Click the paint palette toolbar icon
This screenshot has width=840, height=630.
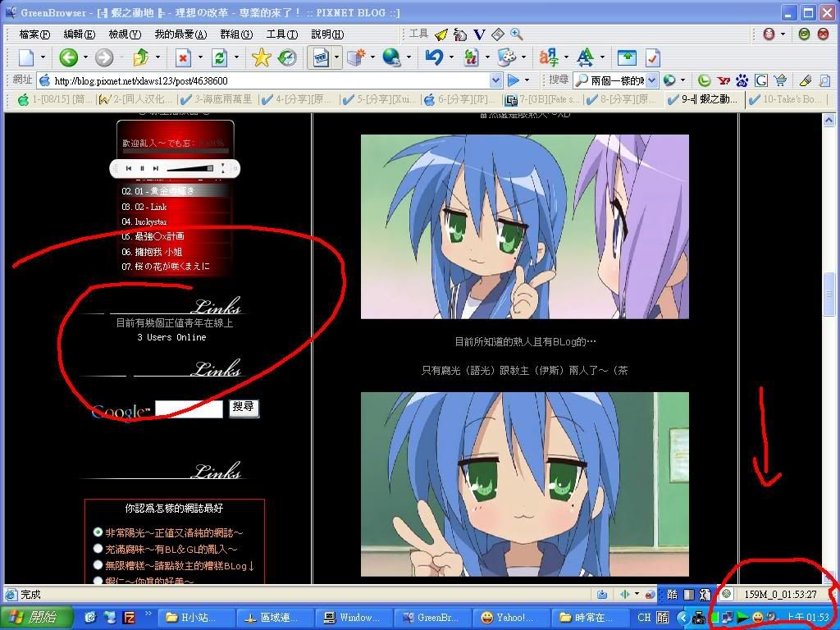click(506, 57)
